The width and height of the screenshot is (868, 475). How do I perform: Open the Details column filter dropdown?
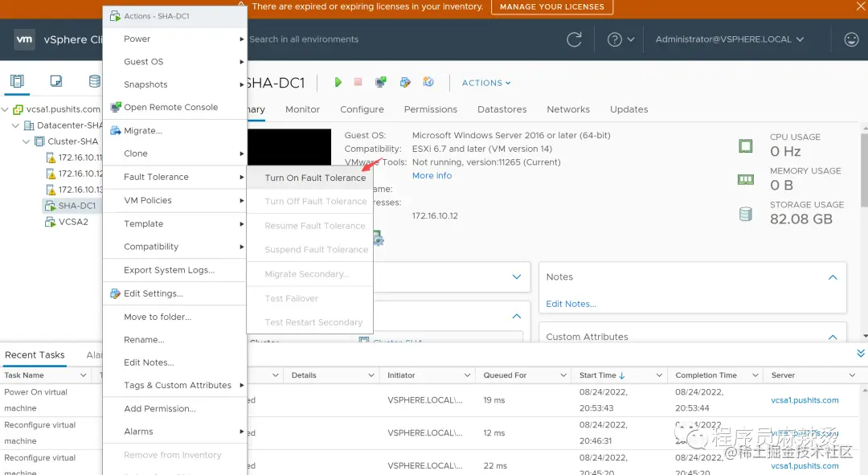pos(371,375)
